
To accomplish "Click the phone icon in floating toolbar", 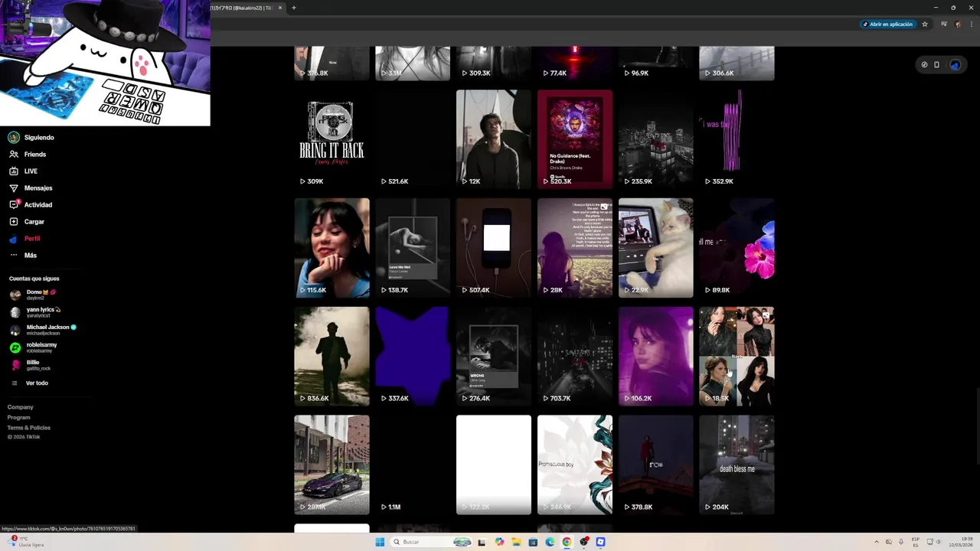I will pos(936,65).
